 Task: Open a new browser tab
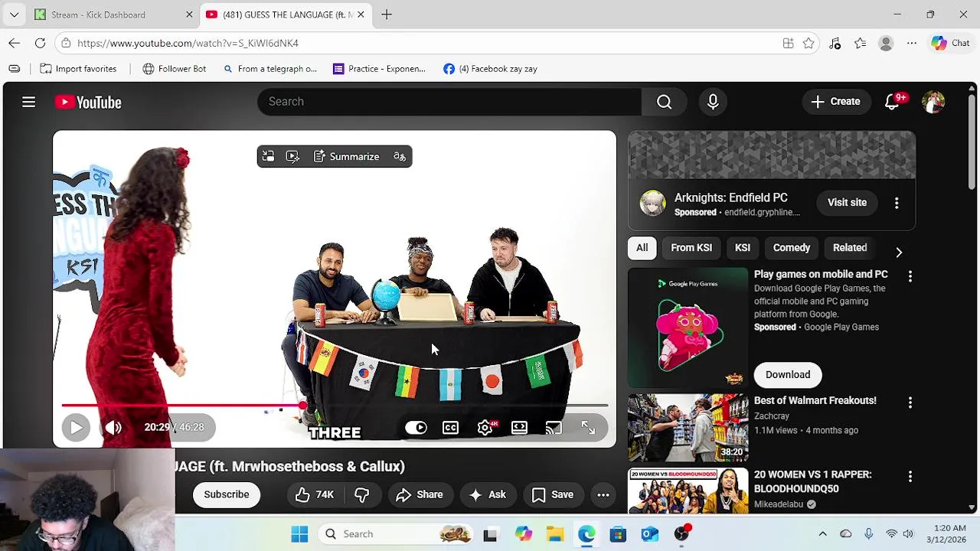click(x=387, y=15)
